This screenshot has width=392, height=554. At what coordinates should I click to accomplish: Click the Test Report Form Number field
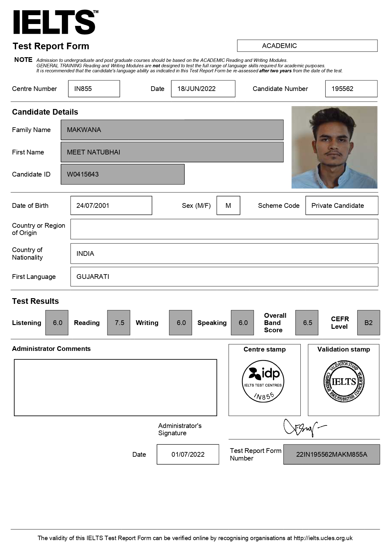(331, 455)
